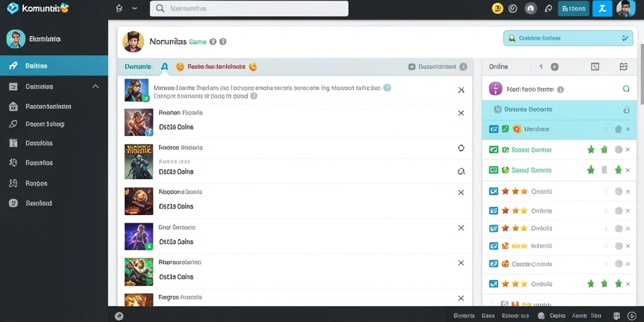The height and width of the screenshot is (322, 644).
Task: Click the lock icon in the highlighted cyan row
Action: (x=626, y=109)
